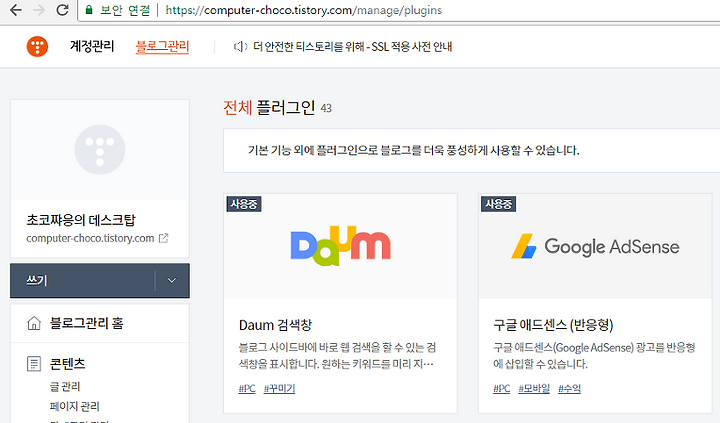Filter by #PC tag on Daum card
720x423 pixels.
click(x=247, y=389)
